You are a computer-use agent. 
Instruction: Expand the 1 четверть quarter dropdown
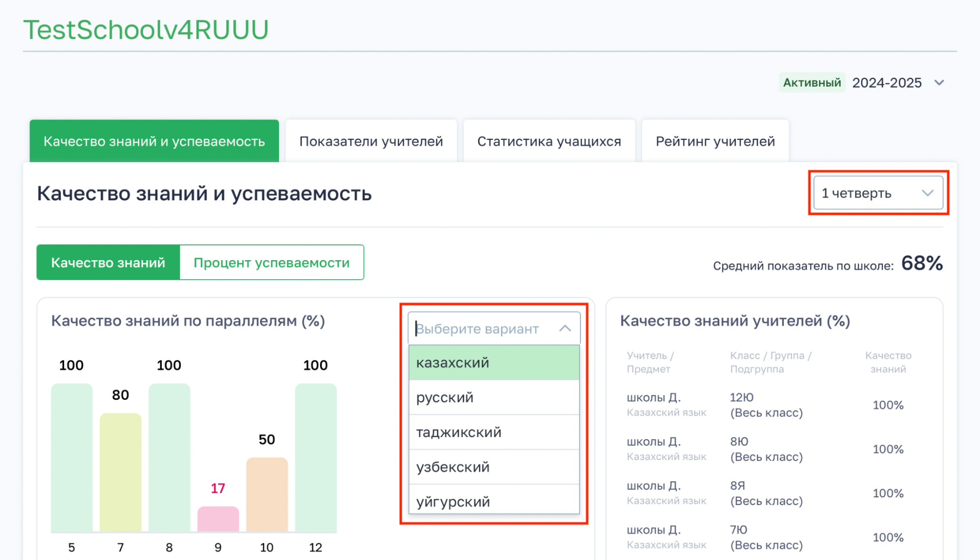click(x=878, y=193)
